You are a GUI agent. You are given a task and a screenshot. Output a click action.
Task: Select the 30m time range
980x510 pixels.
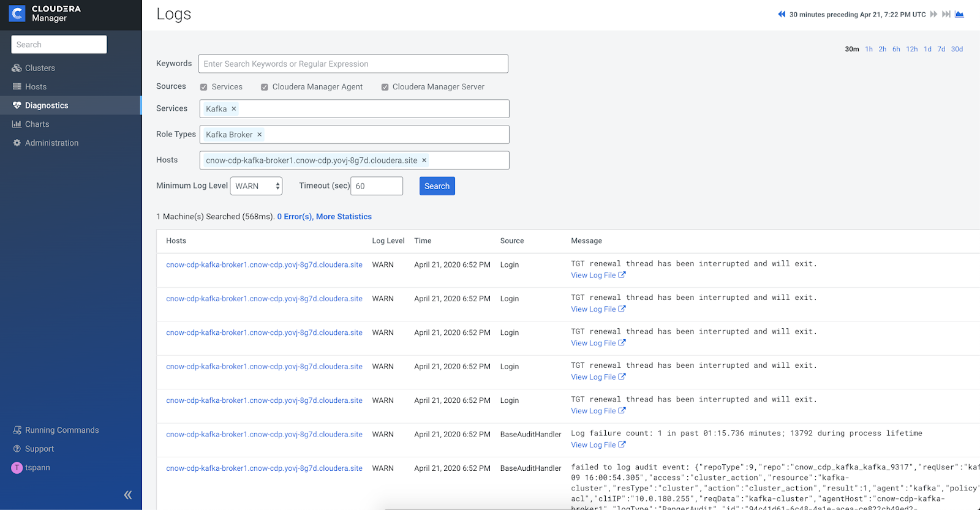pos(852,49)
